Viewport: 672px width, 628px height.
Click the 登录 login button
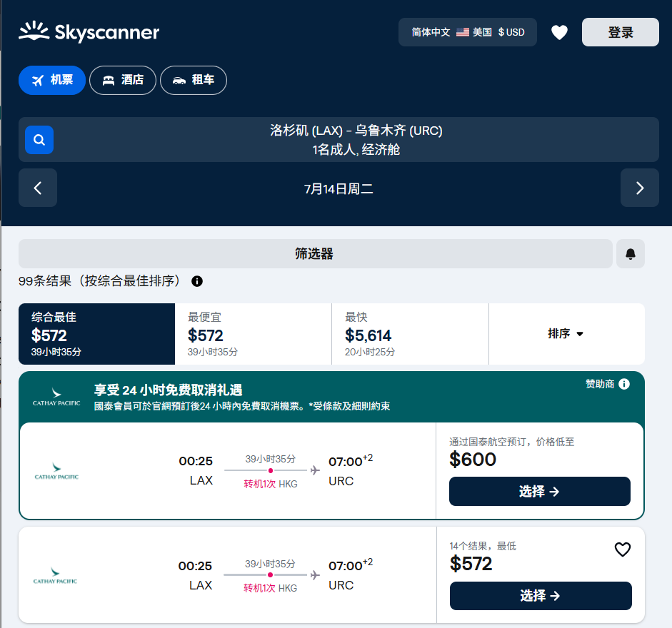(x=620, y=32)
